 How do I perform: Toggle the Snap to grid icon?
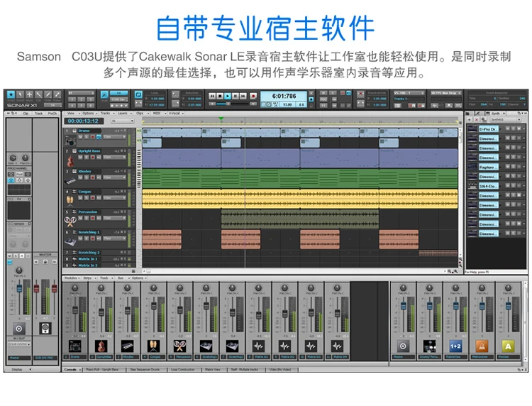coord(104,95)
